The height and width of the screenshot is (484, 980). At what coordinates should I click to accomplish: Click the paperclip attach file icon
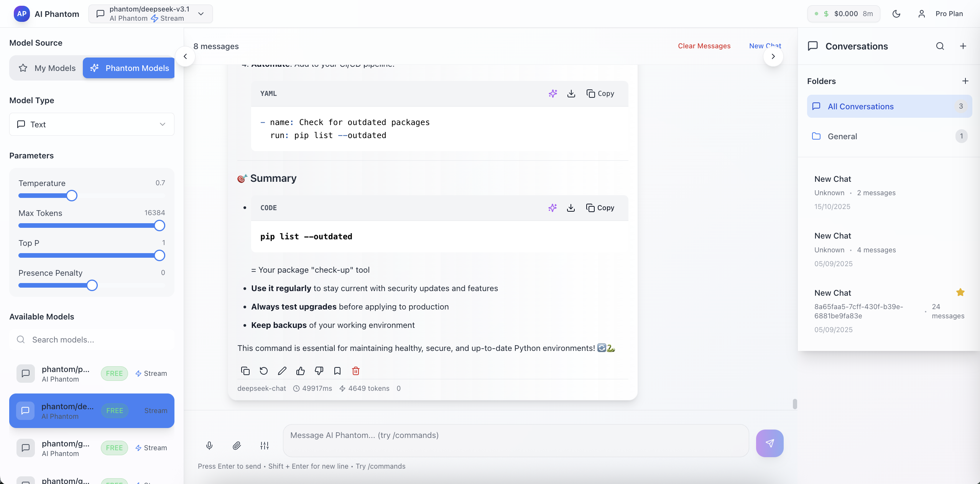tap(237, 445)
